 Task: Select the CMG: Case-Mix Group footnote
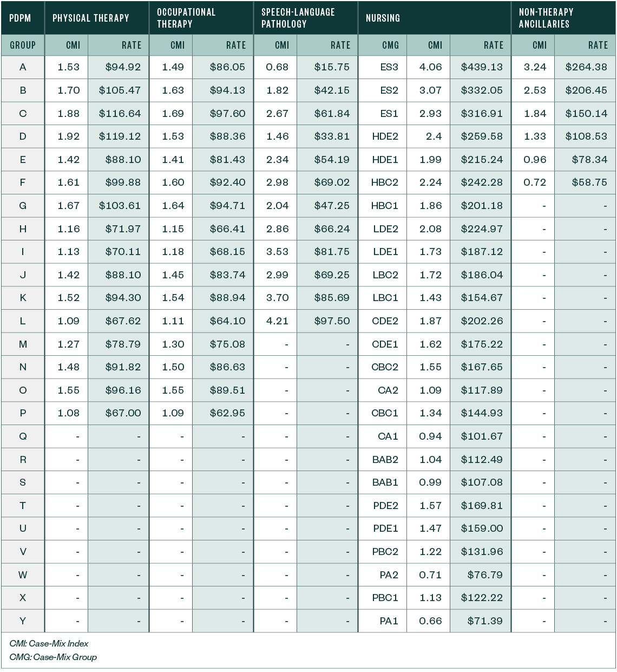pos(53,657)
